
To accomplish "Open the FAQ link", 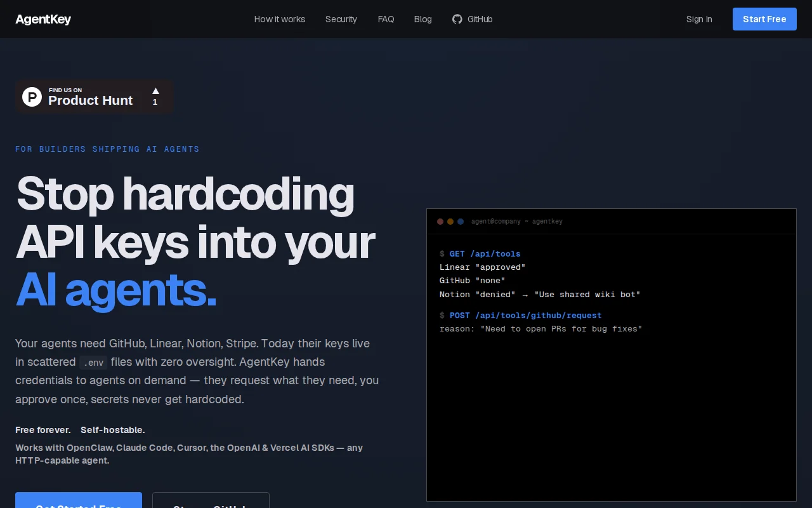I will (386, 19).
